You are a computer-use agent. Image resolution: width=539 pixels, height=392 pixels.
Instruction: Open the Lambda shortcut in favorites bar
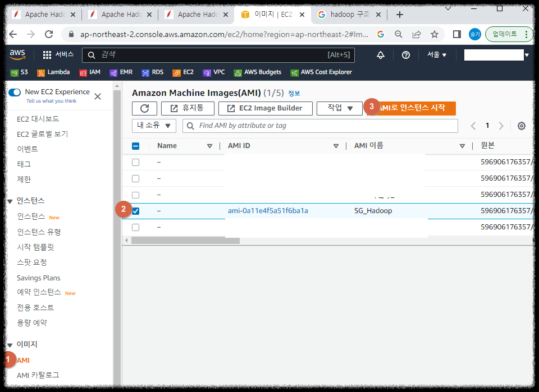[x=53, y=72]
